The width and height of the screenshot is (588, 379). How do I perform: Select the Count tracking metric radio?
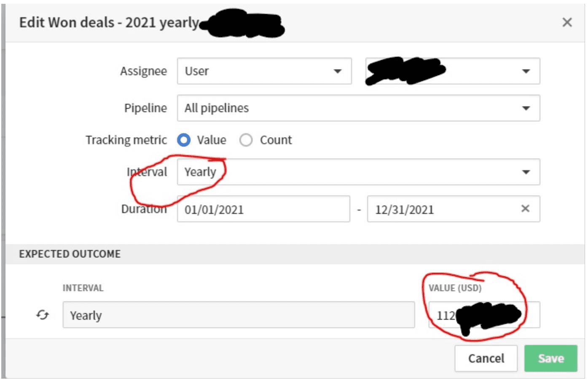(x=246, y=140)
